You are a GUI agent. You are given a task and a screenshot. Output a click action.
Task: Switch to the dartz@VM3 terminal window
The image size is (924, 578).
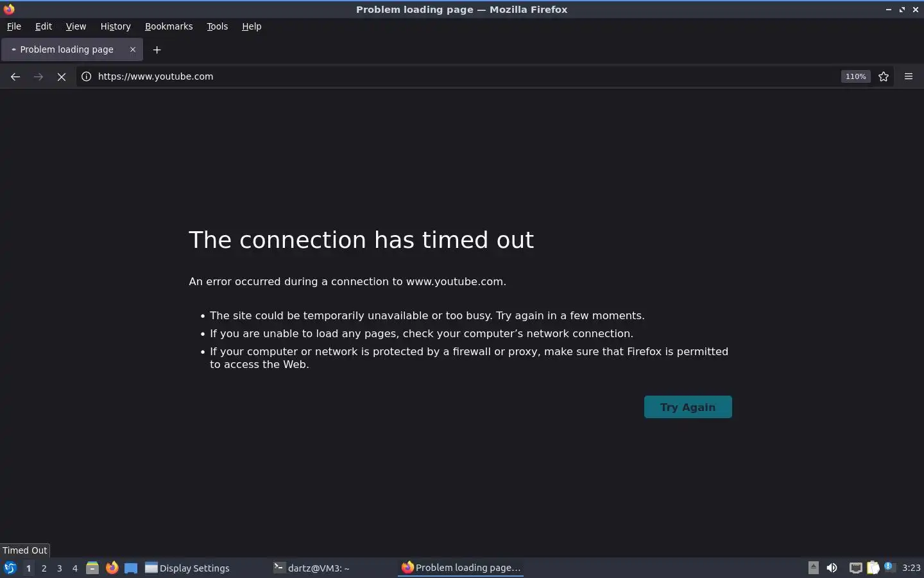pyautogui.click(x=332, y=568)
